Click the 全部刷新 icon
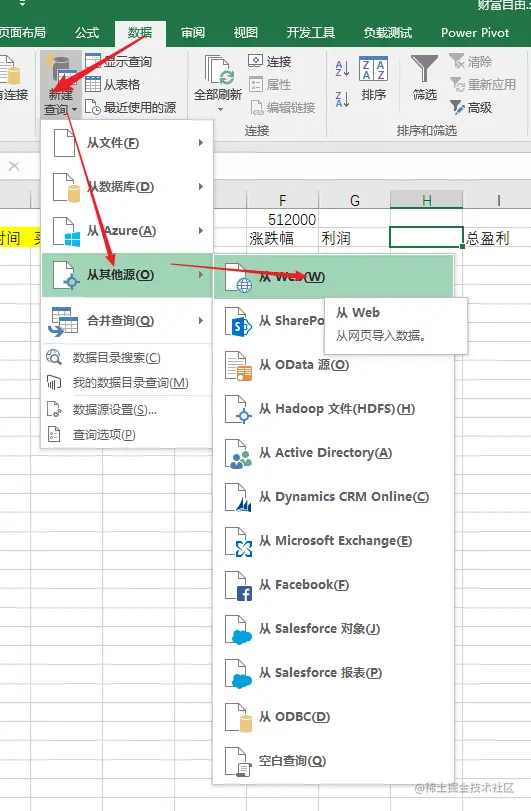 [x=219, y=70]
